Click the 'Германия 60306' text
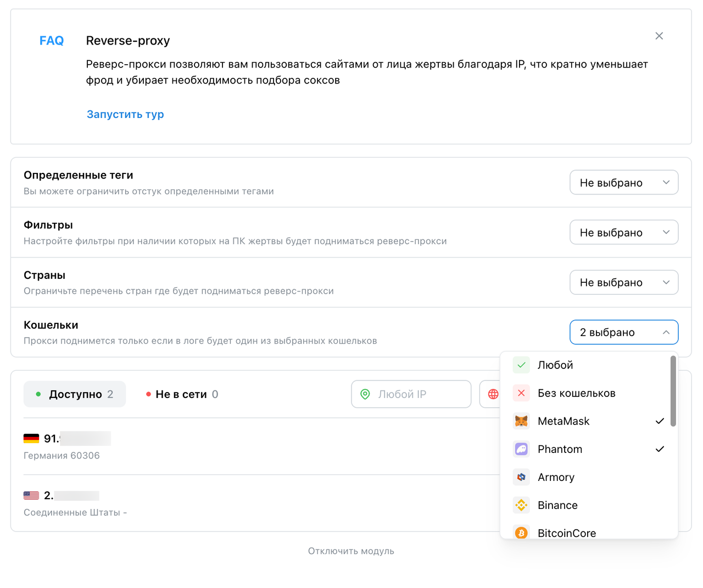703x588 pixels. [62, 456]
